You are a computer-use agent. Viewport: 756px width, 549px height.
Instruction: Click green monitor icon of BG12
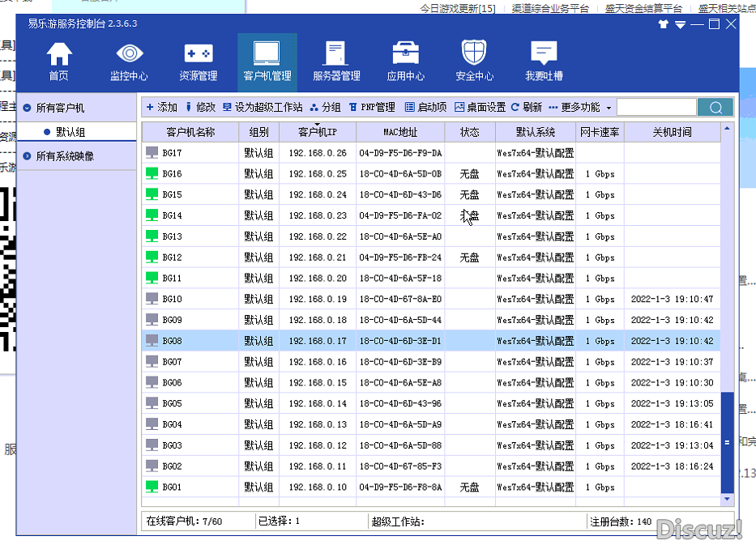[152, 257]
